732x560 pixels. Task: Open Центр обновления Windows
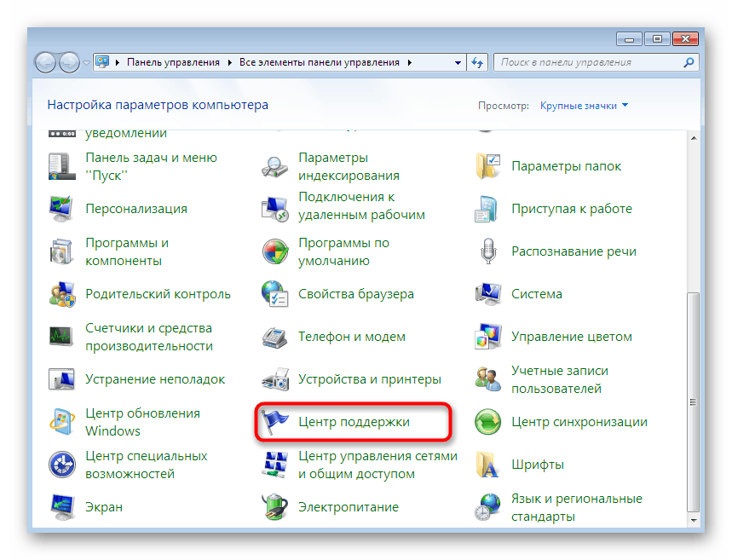point(141,421)
